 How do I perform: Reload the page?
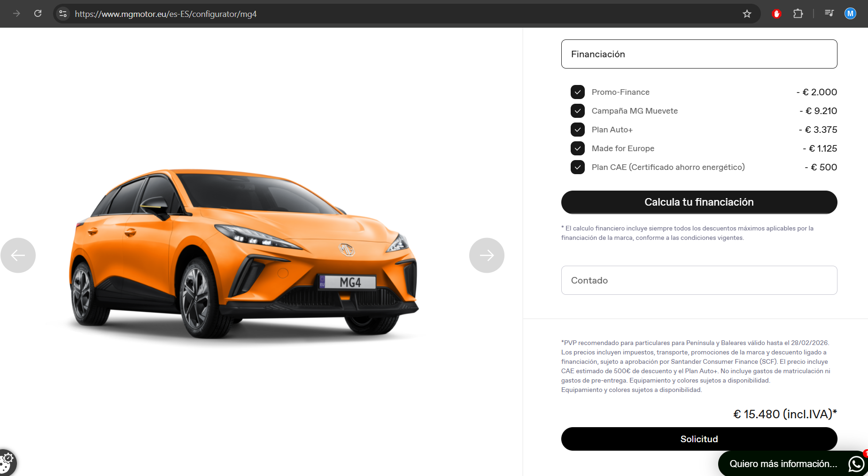pos(38,14)
